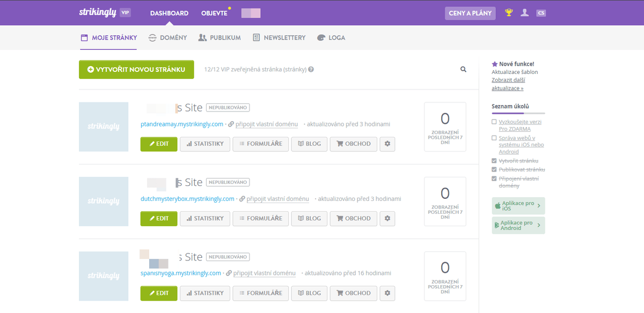Image resolution: width=644 pixels, height=313 pixels.
Task: Open Blog for spanisnyoga site
Action: coord(309,293)
